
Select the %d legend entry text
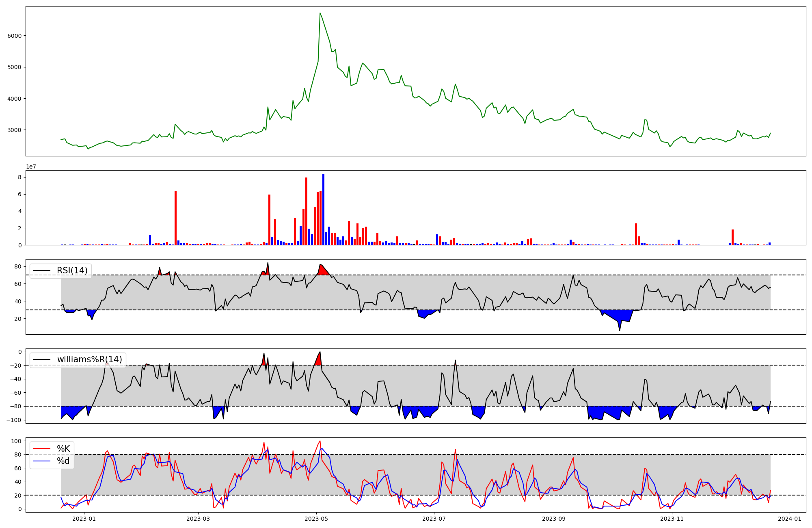(x=63, y=461)
